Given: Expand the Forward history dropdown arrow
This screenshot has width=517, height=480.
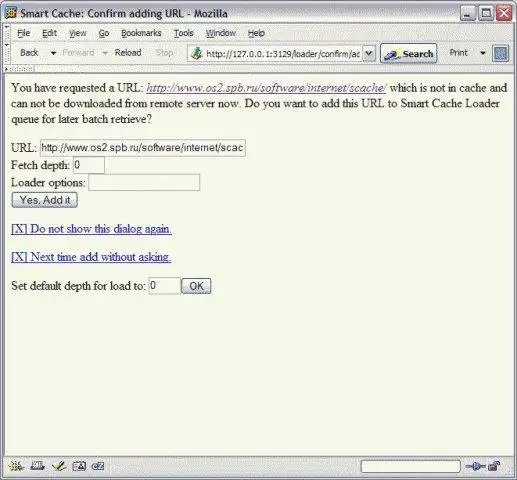Looking at the screenshot, I should 105,53.
